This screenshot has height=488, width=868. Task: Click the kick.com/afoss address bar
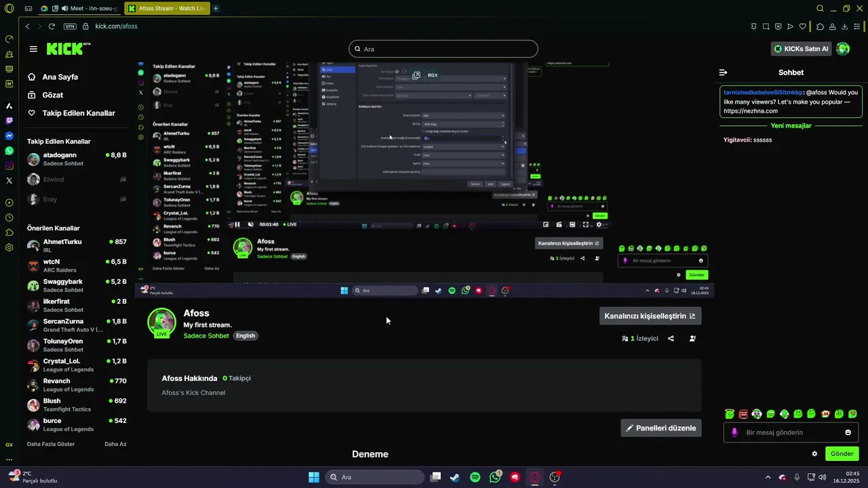(117, 26)
